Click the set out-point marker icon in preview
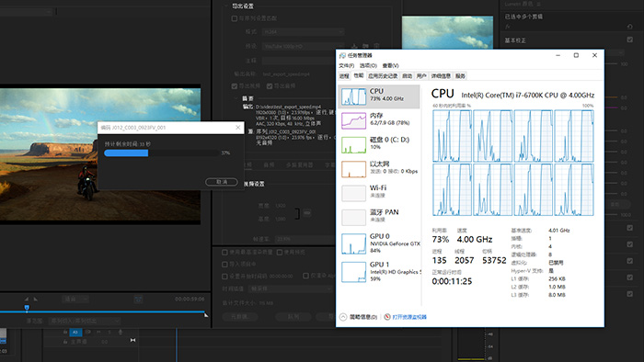The image size is (644, 362). tap(36, 299)
